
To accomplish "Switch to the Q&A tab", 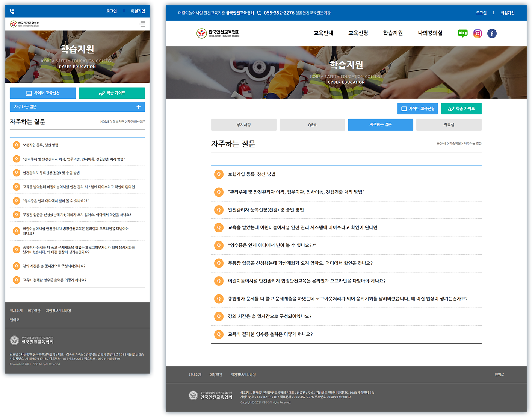I will (x=312, y=125).
